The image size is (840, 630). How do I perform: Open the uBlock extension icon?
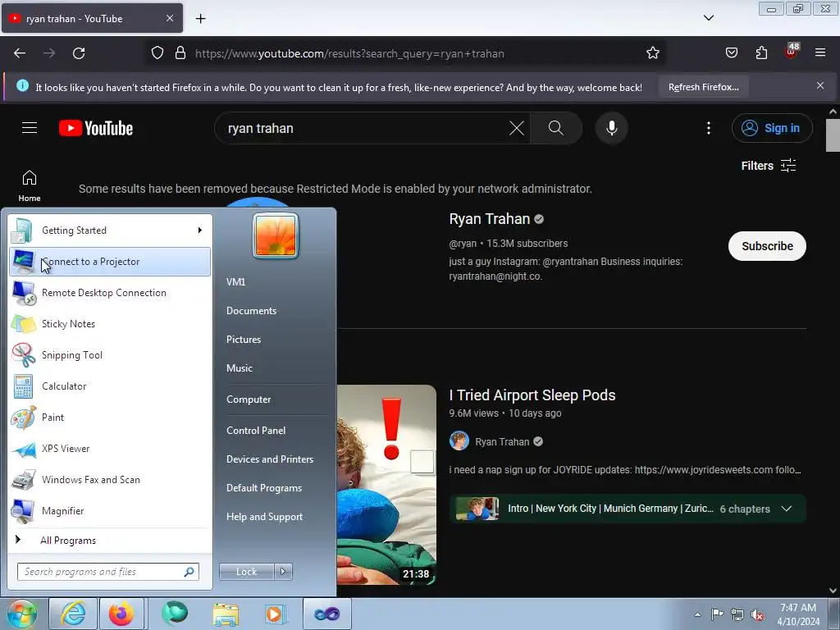pyautogui.click(x=792, y=52)
